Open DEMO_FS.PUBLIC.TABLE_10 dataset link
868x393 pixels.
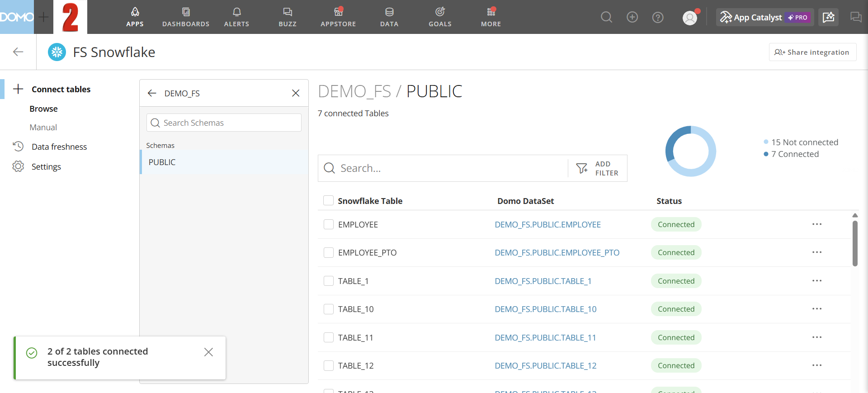[546, 309]
